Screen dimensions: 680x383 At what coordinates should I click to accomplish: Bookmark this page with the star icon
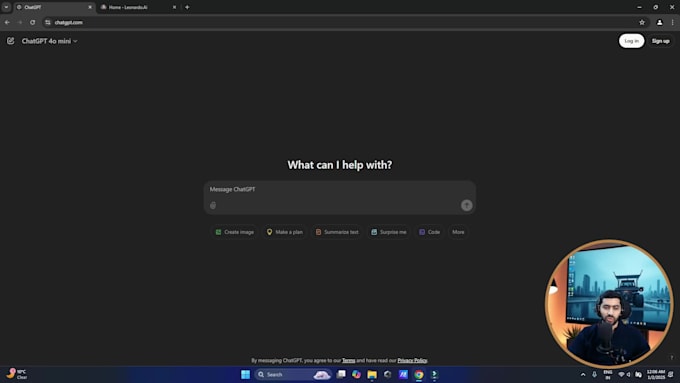642,22
